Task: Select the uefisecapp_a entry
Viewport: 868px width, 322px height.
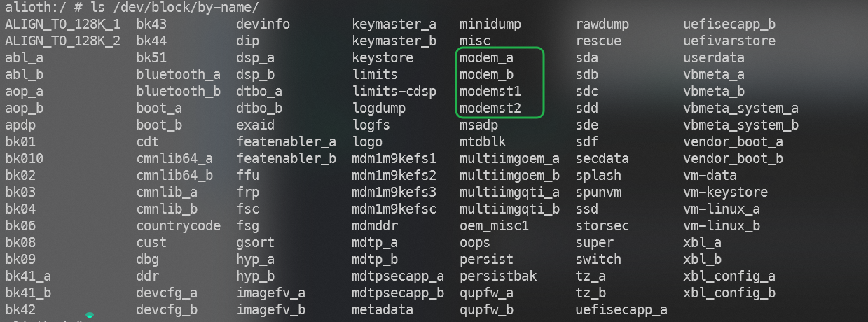Action: point(621,310)
